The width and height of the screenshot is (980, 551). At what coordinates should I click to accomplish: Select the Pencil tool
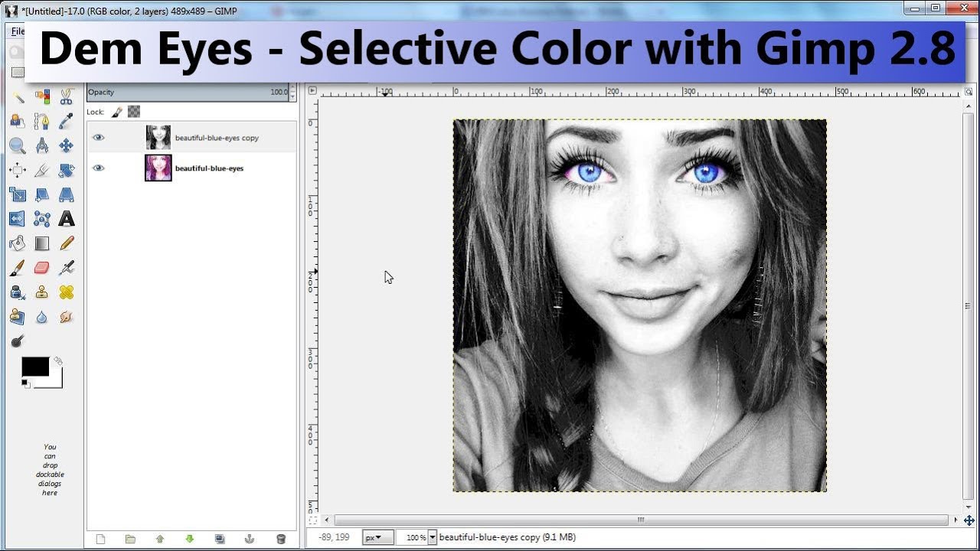click(67, 243)
